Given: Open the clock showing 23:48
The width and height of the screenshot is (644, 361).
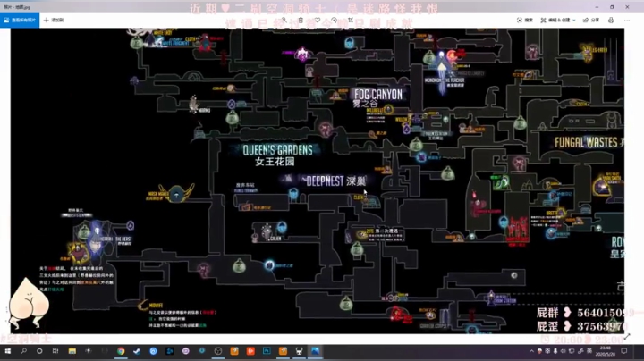Looking at the screenshot, I should [x=605, y=351].
